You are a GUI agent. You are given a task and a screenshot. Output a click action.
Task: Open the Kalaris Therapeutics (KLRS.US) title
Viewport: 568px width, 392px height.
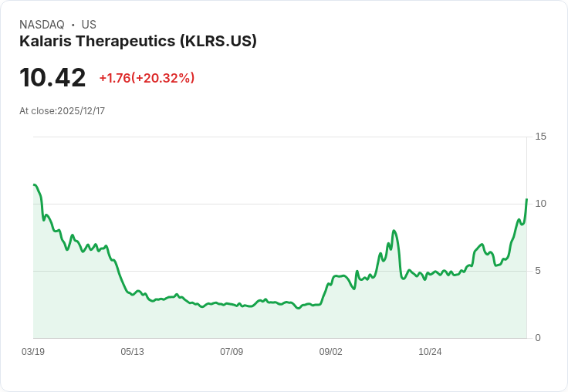click(x=138, y=41)
